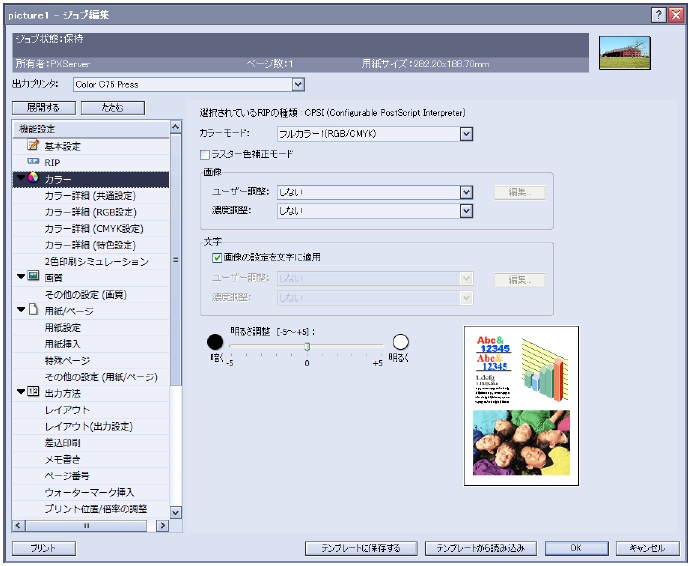The image size is (692, 566).
Task: Click the プリント button
Action: click(43, 548)
